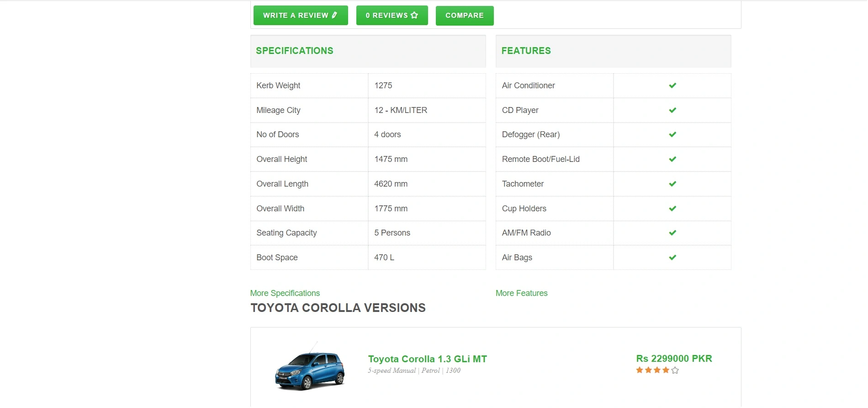The width and height of the screenshot is (868, 408).
Task: Click the Write a Review button
Action: [x=301, y=16]
